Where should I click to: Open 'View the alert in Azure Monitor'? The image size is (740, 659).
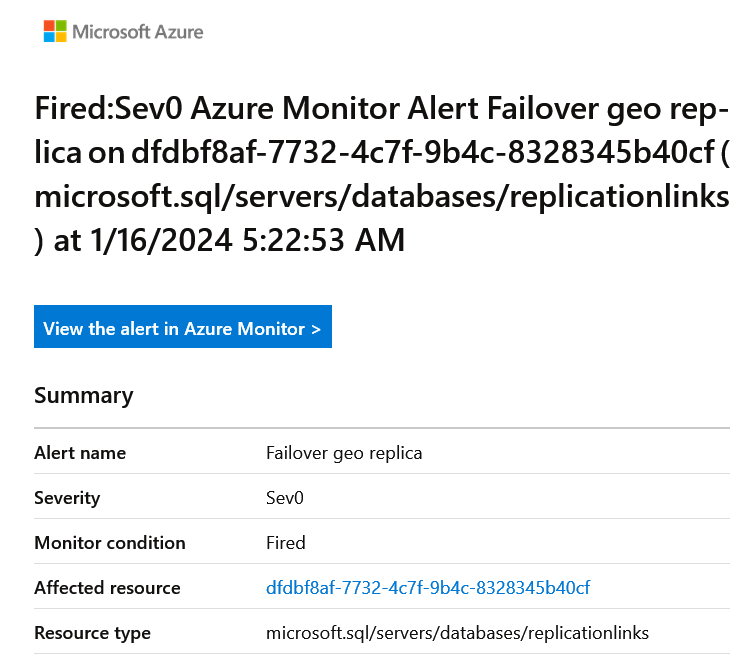pos(182,328)
